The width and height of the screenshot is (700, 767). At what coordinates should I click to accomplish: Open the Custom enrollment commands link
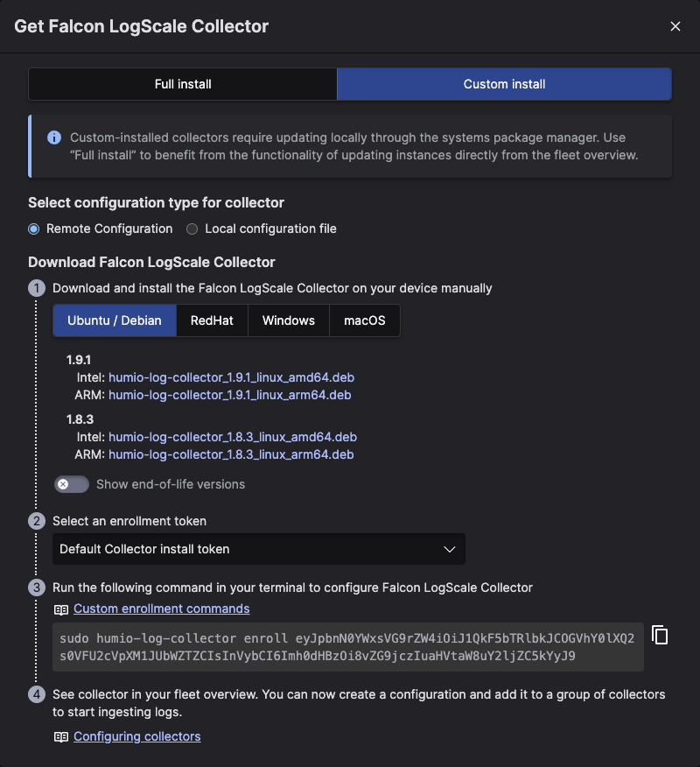click(161, 609)
